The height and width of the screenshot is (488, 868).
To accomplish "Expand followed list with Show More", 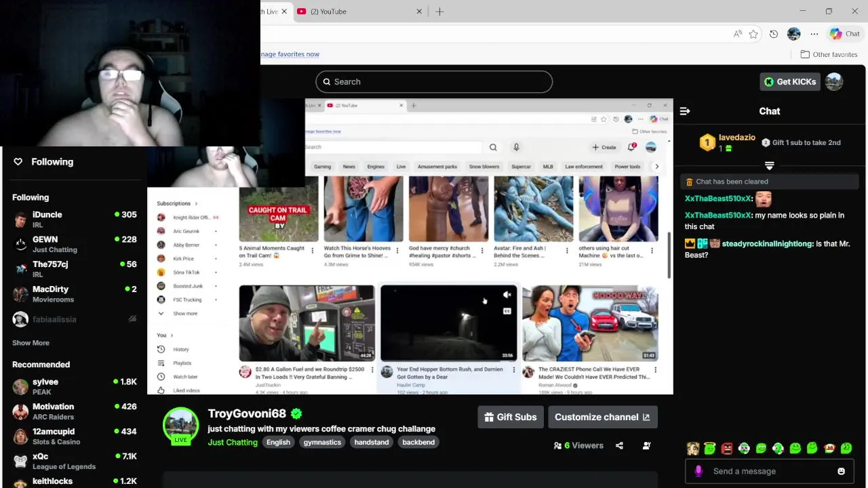I will tap(31, 343).
